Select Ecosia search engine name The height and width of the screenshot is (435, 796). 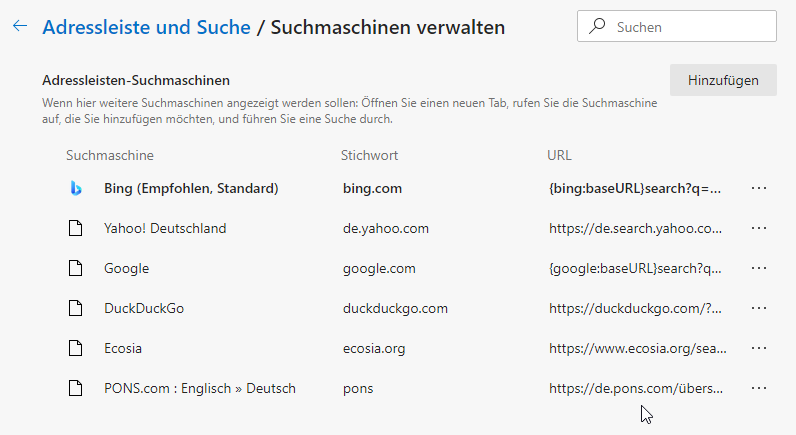point(123,348)
